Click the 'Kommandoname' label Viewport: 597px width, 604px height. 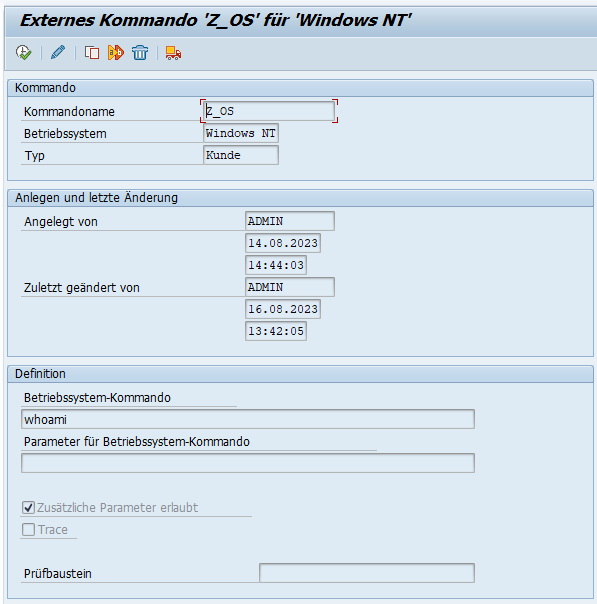(x=69, y=112)
